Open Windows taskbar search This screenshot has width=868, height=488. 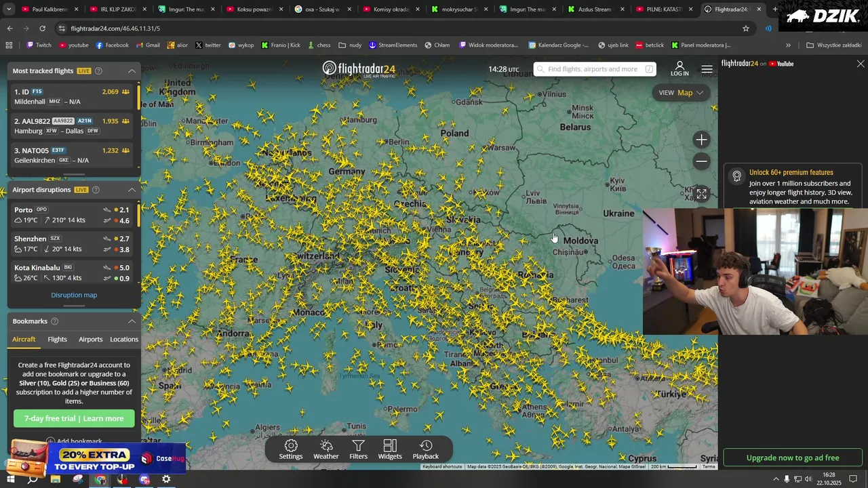pos(32,479)
